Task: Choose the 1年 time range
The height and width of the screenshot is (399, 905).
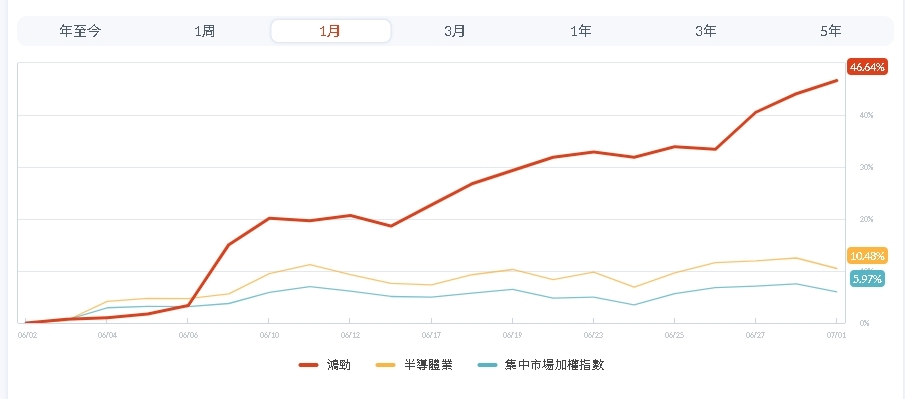Action: click(x=581, y=31)
